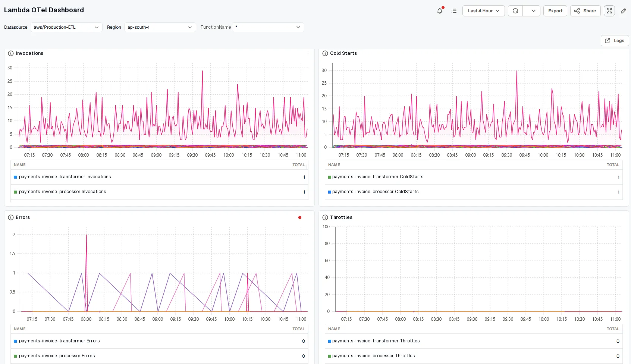Open the Datasource aws/Production-ETL dropdown
This screenshot has width=631, height=364.
coord(66,27)
